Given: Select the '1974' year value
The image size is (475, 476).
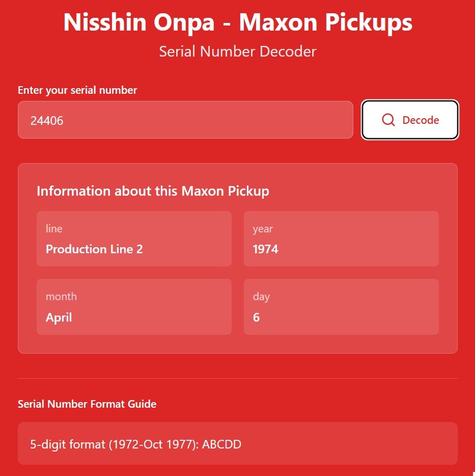Looking at the screenshot, I should (x=265, y=249).
